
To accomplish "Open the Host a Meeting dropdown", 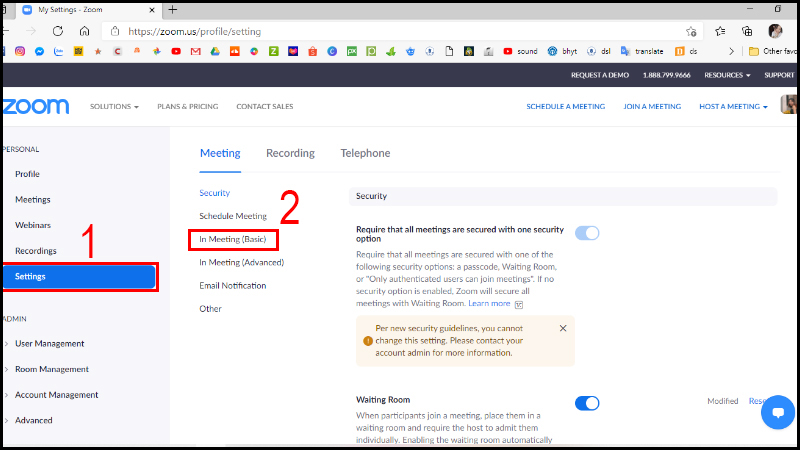I will click(733, 107).
